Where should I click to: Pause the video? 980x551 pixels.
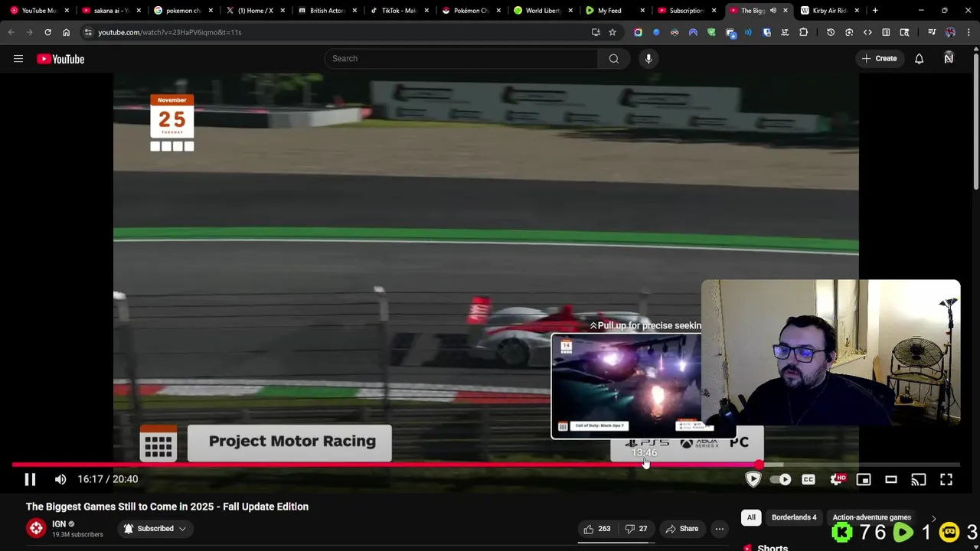[30, 479]
